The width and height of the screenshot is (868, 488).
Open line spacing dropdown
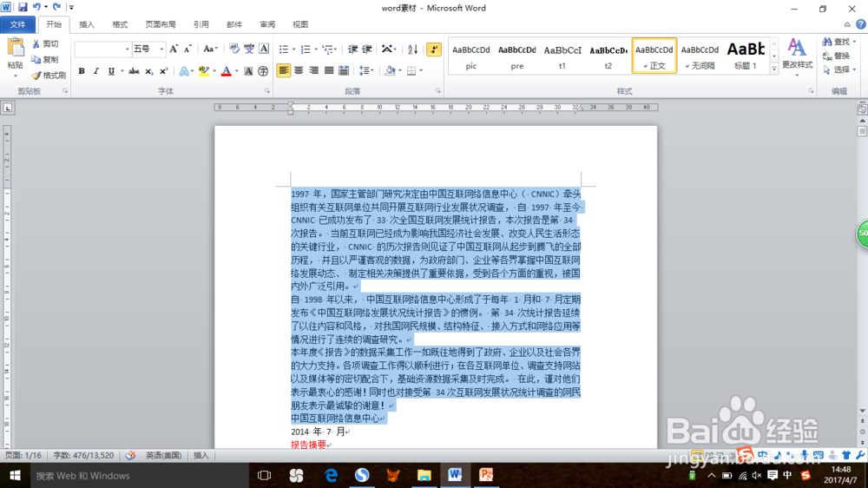coord(366,71)
